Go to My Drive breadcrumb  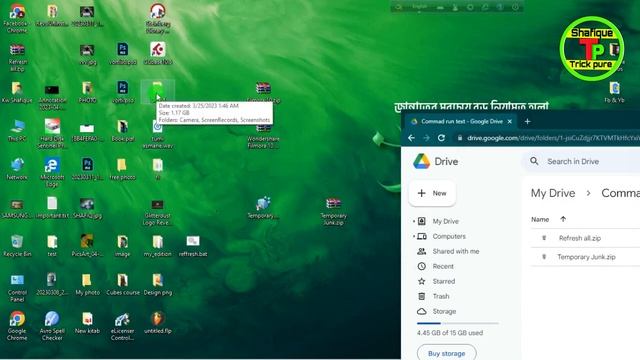(553, 193)
